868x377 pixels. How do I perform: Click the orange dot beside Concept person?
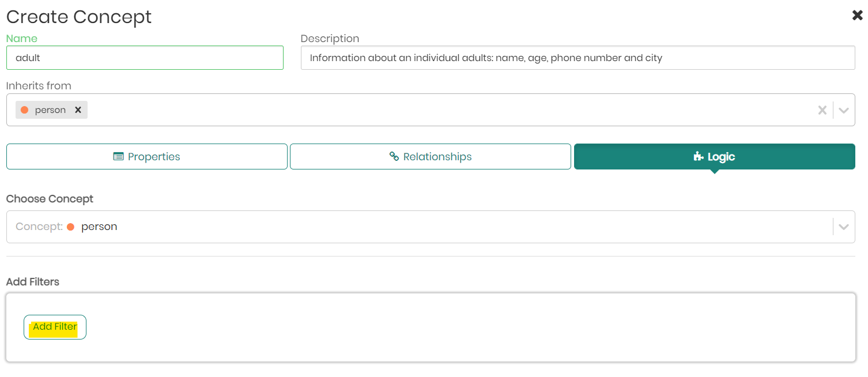(70, 227)
